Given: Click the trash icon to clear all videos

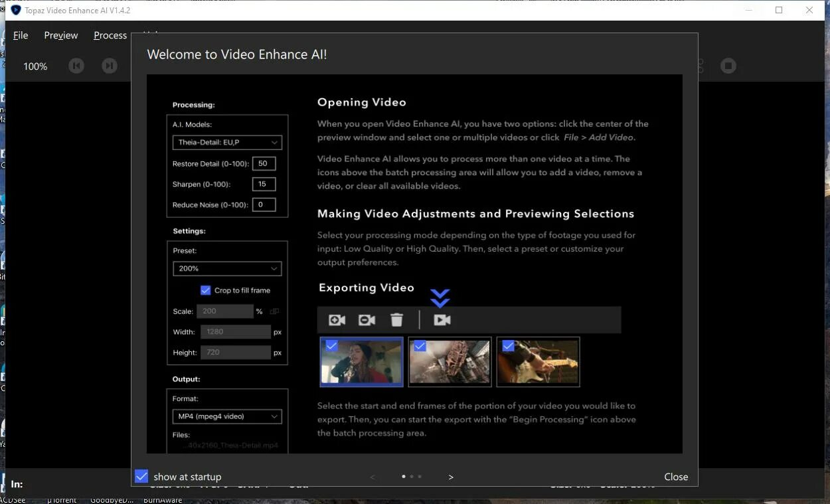Looking at the screenshot, I should pos(396,319).
